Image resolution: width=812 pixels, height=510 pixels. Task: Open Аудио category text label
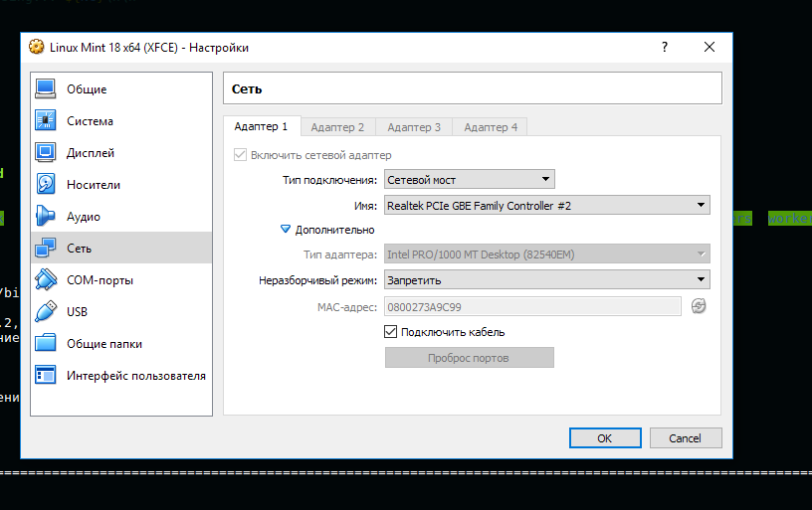pyautogui.click(x=83, y=217)
